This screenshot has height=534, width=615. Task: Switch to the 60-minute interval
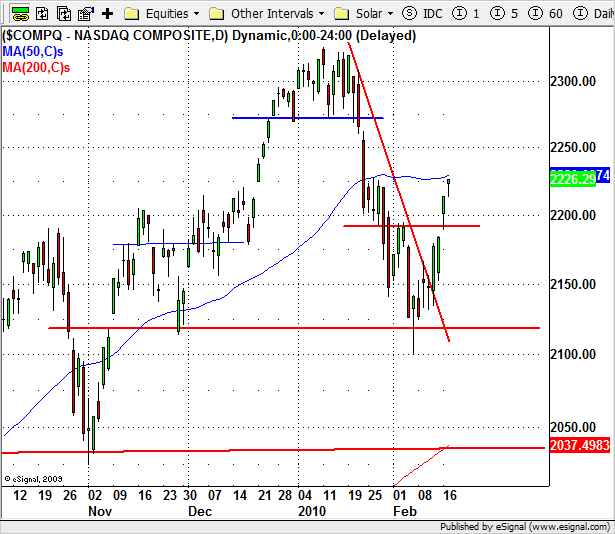point(545,14)
